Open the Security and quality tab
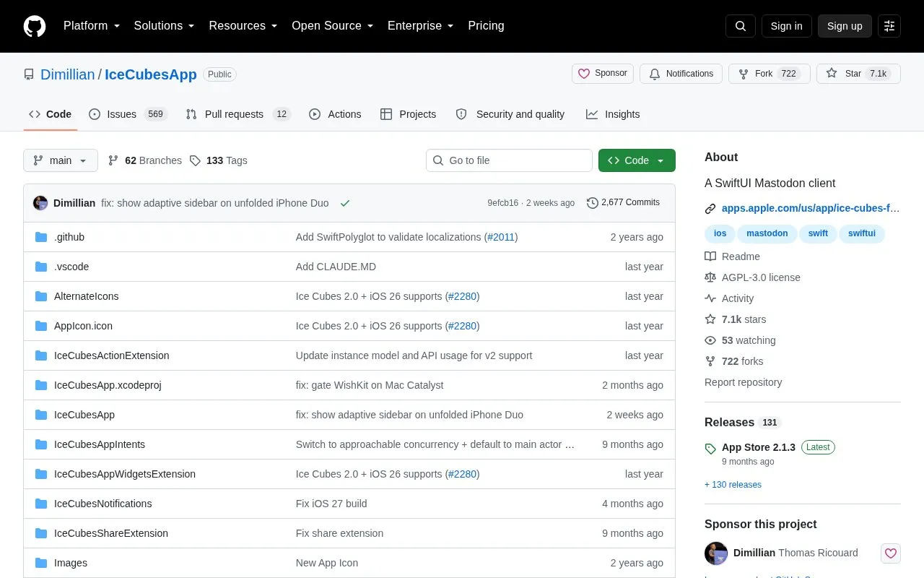The image size is (924, 578). 510,114
